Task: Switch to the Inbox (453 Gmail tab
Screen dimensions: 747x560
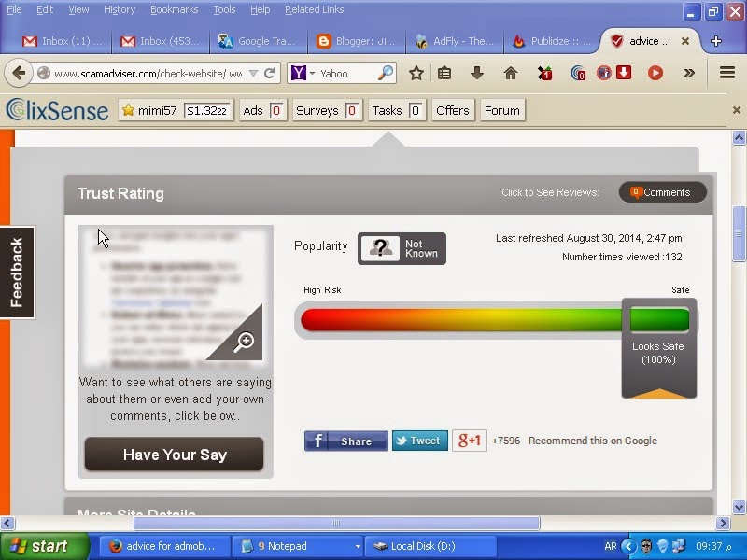Action: [160, 41]
